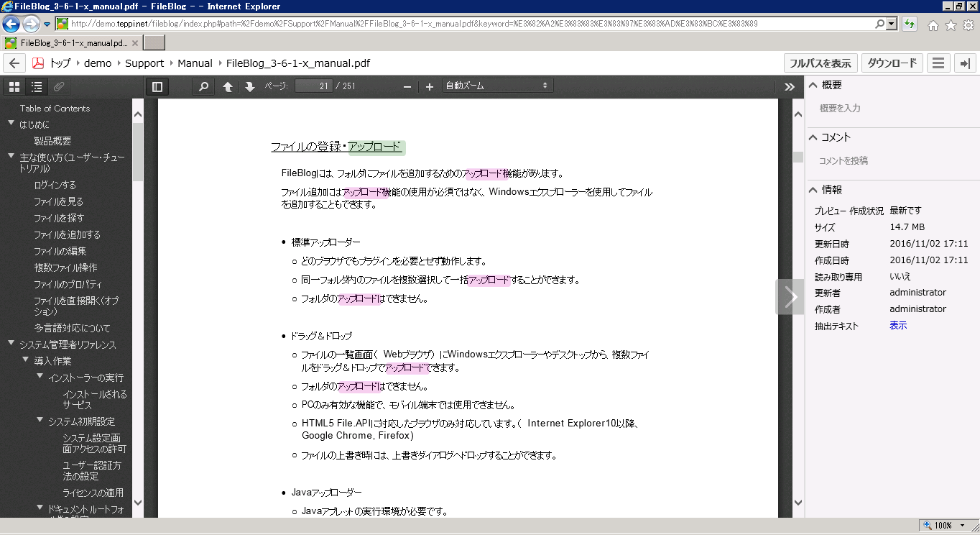Image resolution: width=980 pixels, height=535 pixels.
Task: Open PDF find magnifier tool
Action: [203, 87]
